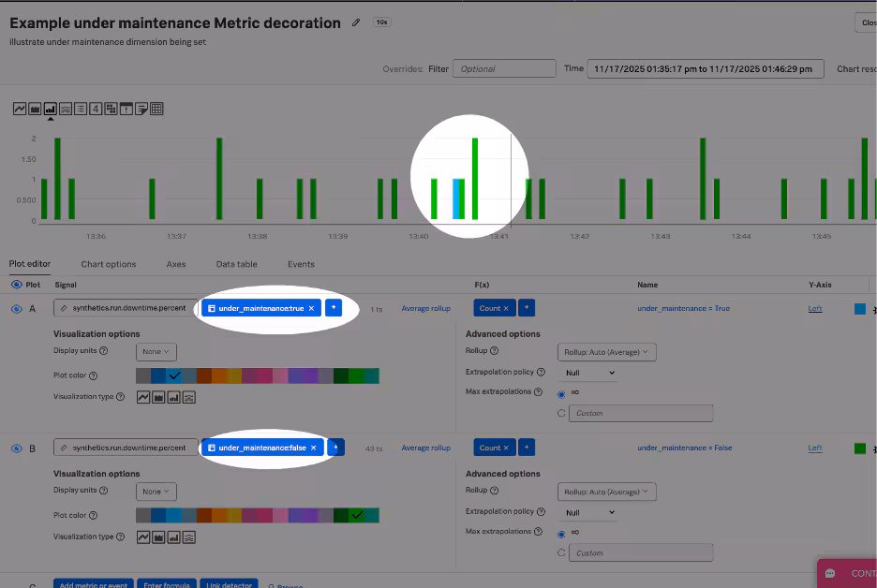Viewport: 877px width, 588px height.
Task: Open plot A Rollup Auto (Average) dropdown
Action: click(x=607, y=352)
